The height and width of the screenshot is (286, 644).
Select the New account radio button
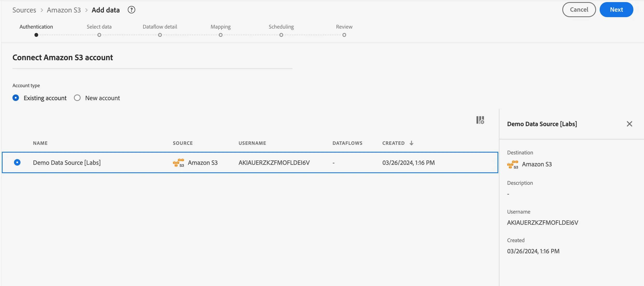(x=77, y=98)
